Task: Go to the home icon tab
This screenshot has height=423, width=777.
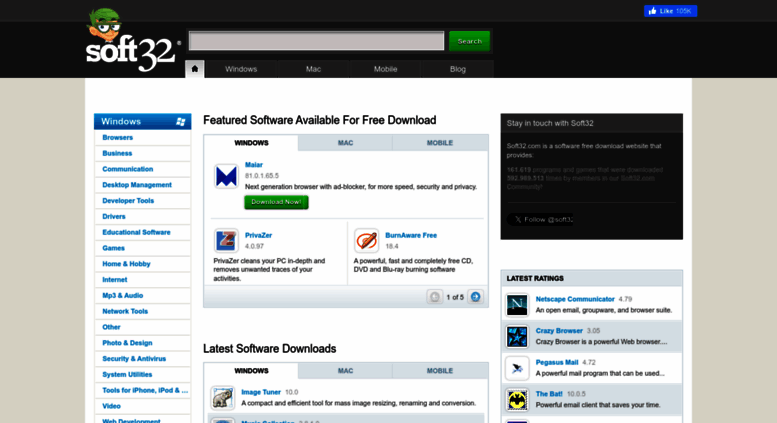Action: [195, 69]
